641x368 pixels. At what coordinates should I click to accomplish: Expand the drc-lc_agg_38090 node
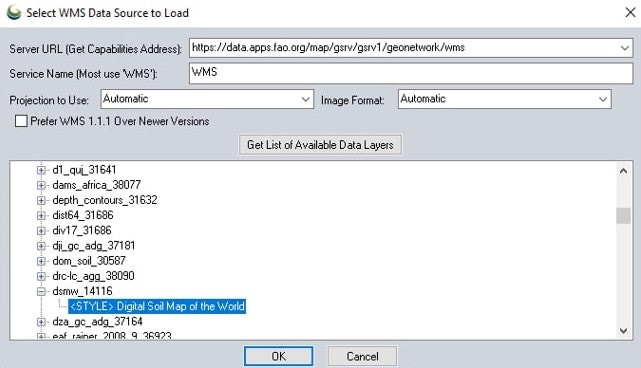41,276
